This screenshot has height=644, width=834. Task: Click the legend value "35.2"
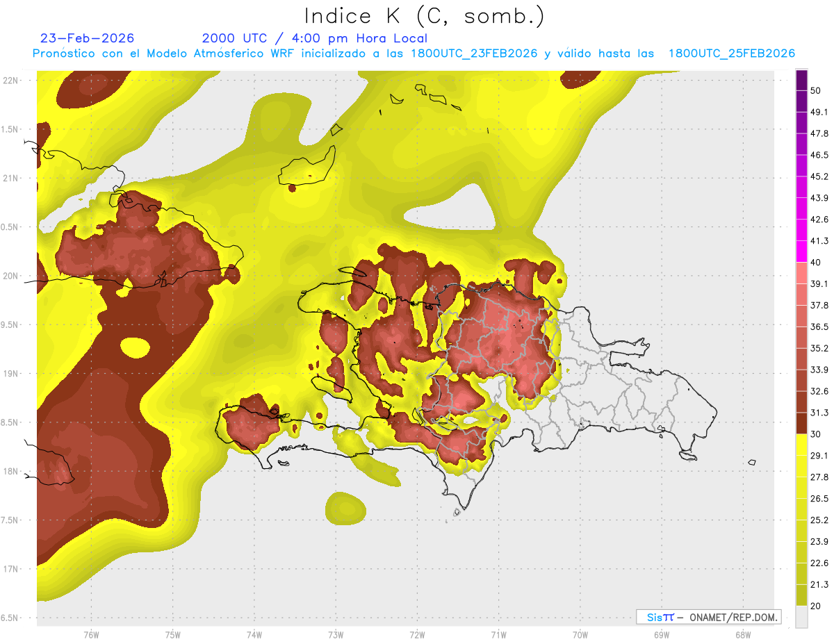(x=820, y=349)
